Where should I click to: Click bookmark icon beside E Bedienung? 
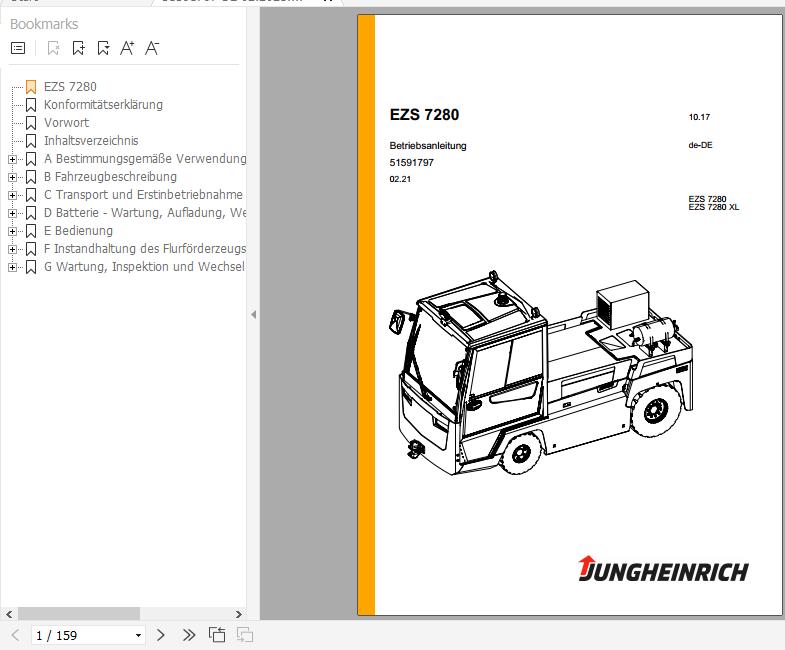coord(31,231)
